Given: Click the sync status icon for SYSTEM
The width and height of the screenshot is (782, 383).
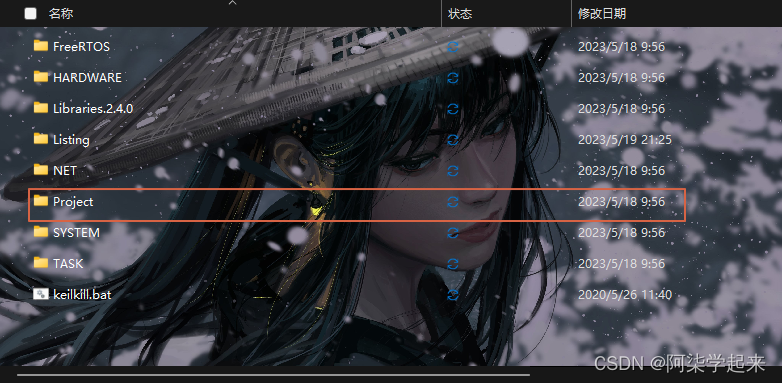Looking at the screenshot, I should (453, 232).
